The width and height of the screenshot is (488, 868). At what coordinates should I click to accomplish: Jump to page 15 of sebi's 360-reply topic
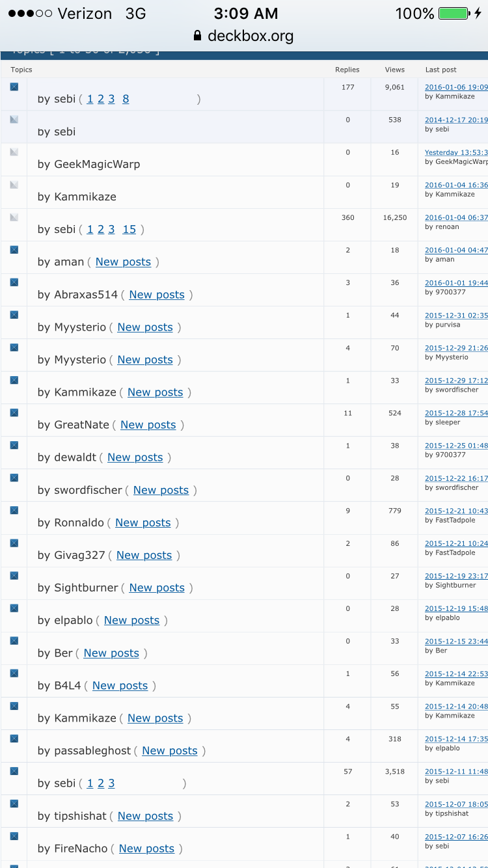(x=129, y=229)
